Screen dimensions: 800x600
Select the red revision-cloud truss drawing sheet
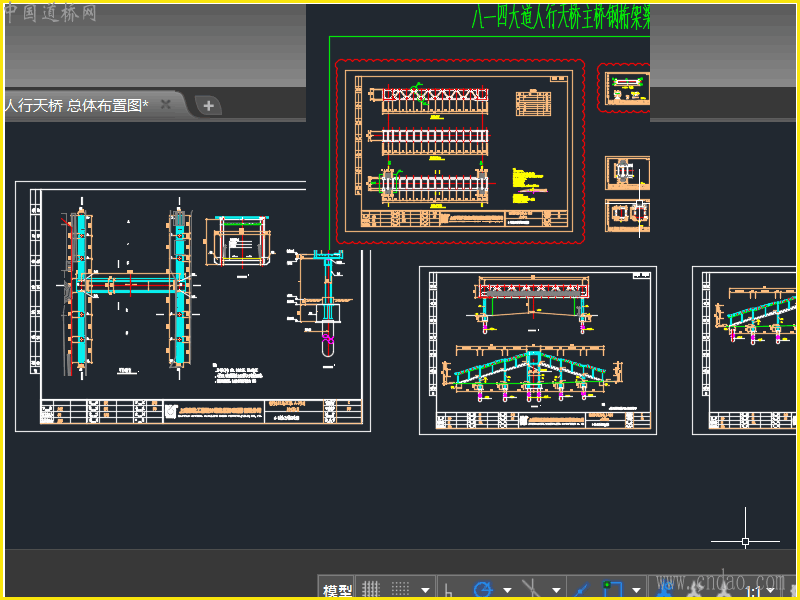(460, 151)
